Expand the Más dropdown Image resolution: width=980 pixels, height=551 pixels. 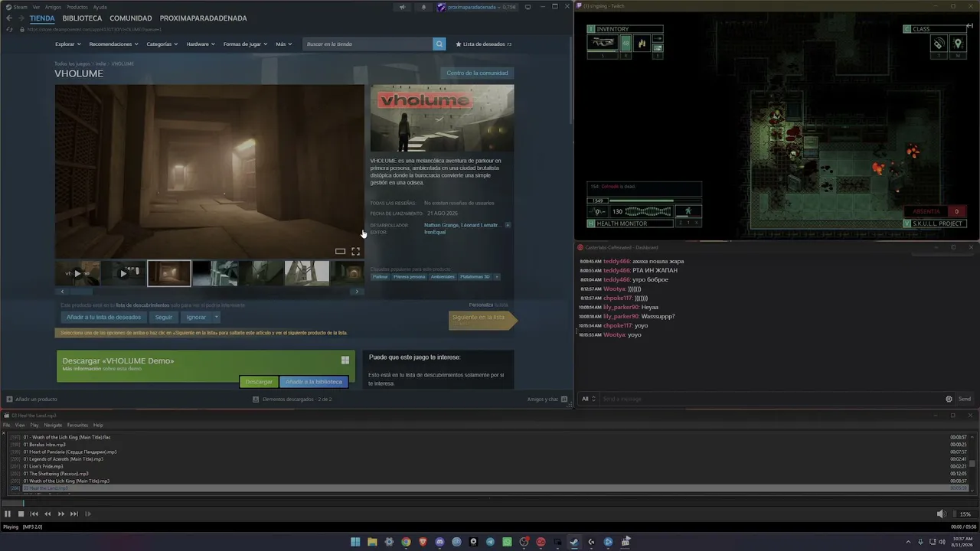click(x=284, y=44)
